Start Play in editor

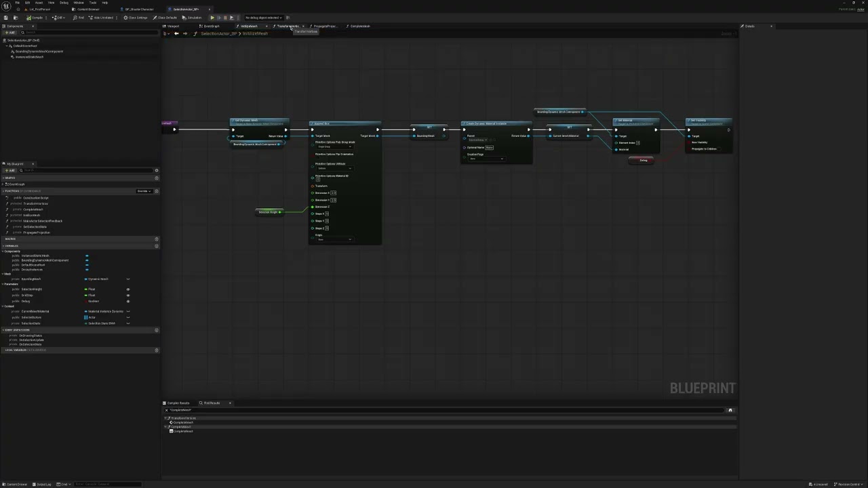tap(212, 18)
